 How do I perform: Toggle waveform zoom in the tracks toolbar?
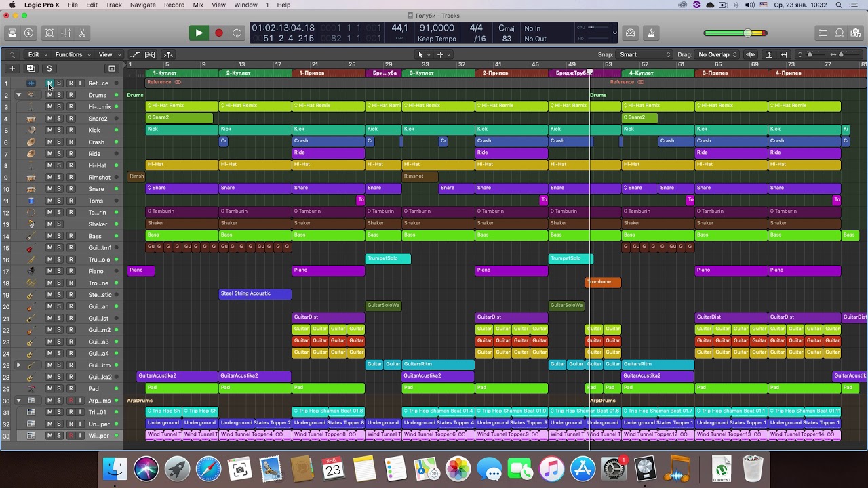tap(751, 54)
